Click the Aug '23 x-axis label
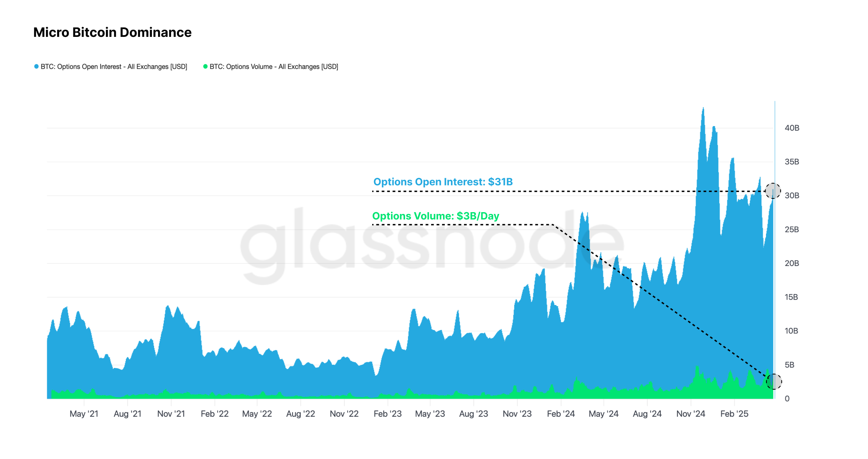Image resolution: width=868 pixels, height=459 pixels. pyautogui.click(x=473, y=414)
